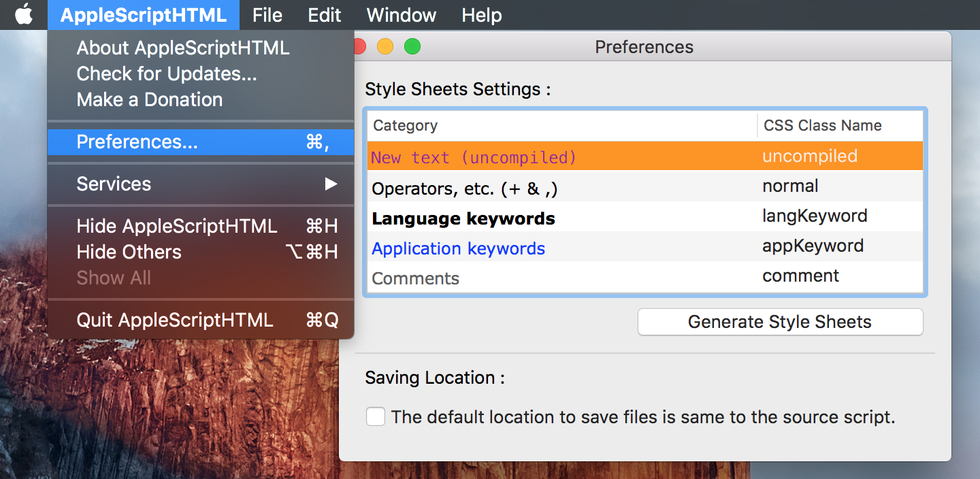Choose Quit AppleScriptHTML
The height and width of the screenshot is (479, 980).
coord(201,320)
